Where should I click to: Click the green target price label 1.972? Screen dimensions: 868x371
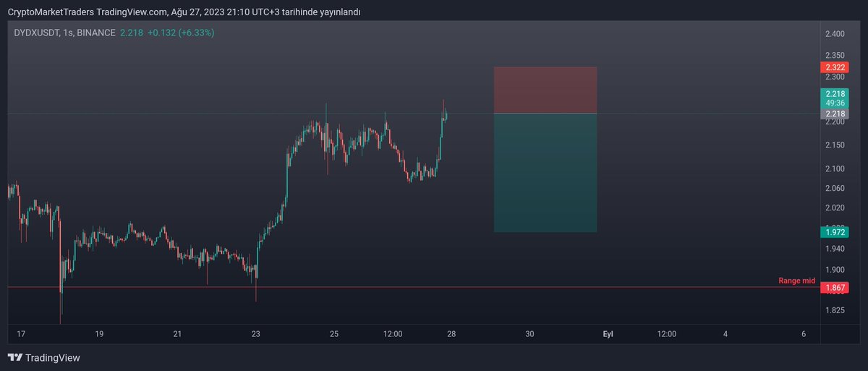pos(835,232)
